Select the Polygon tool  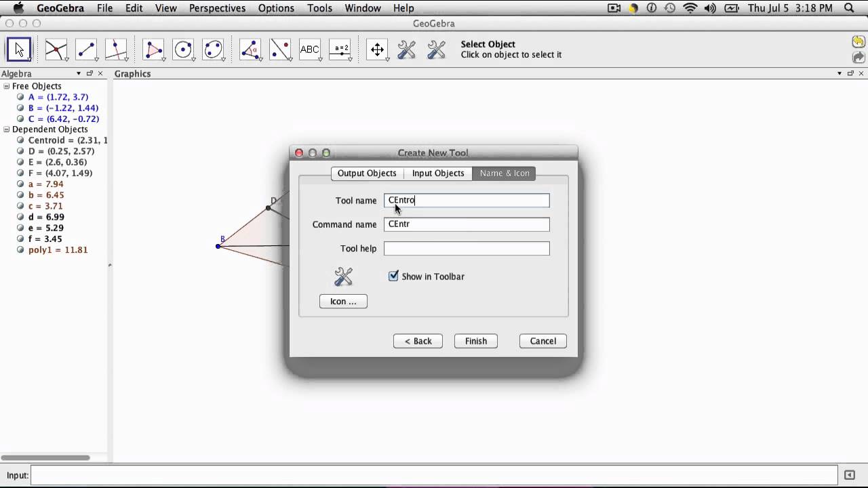point(154,49)
